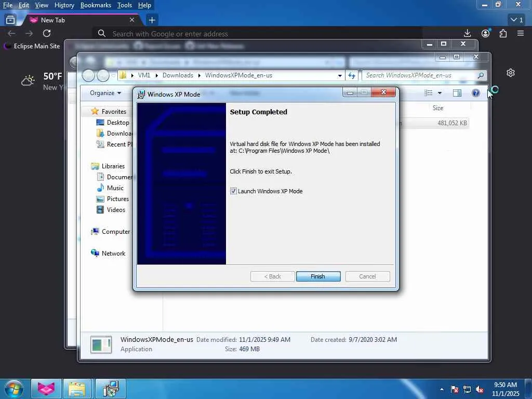The width and height of the screenshot is (532, 399).
Task: Open Explorer help question mark icon
Action: [x=476, y=93]
